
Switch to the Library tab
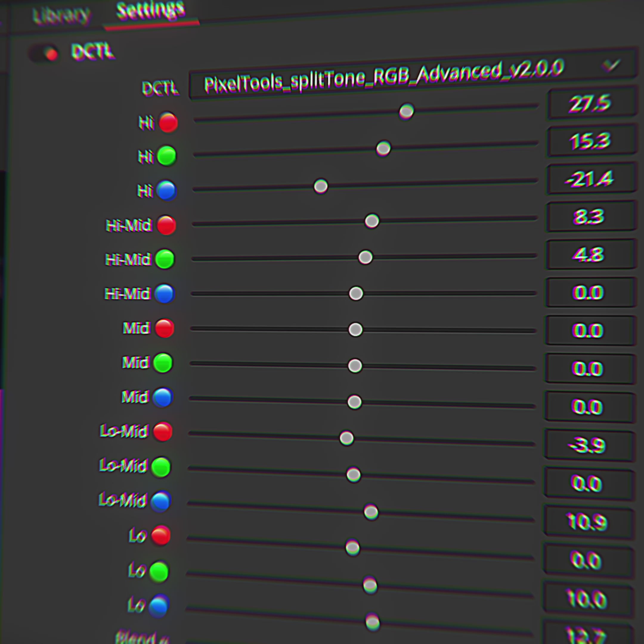tap(61, 15)
